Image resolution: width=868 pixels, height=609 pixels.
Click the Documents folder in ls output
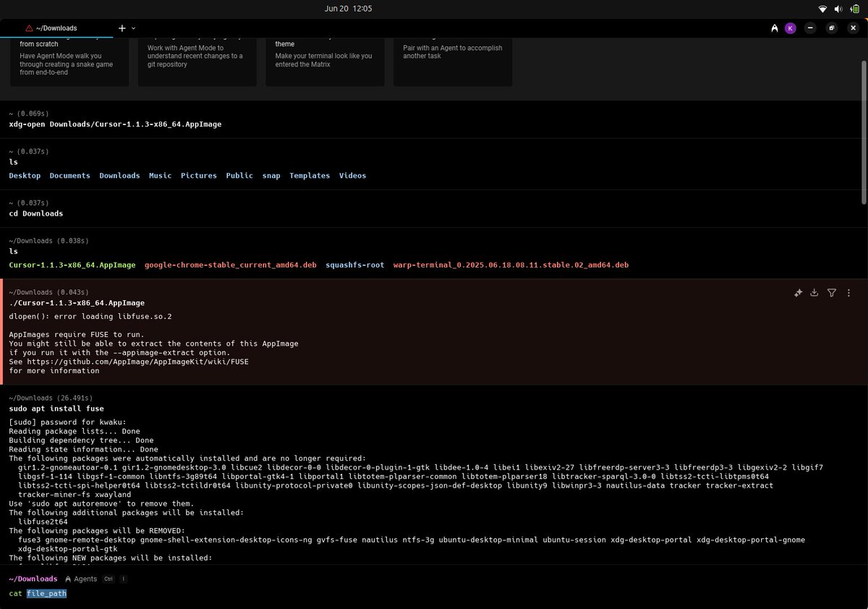70,176
